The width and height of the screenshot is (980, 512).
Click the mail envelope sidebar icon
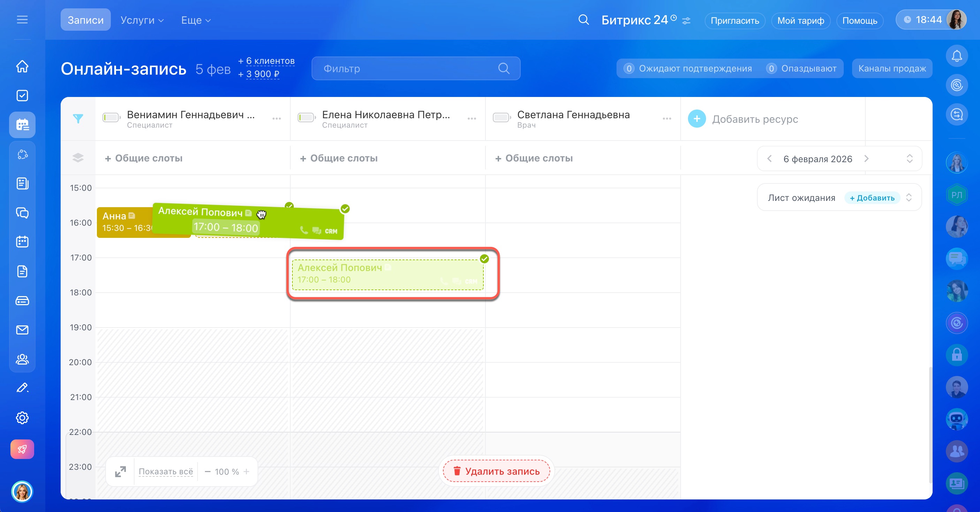22,330
